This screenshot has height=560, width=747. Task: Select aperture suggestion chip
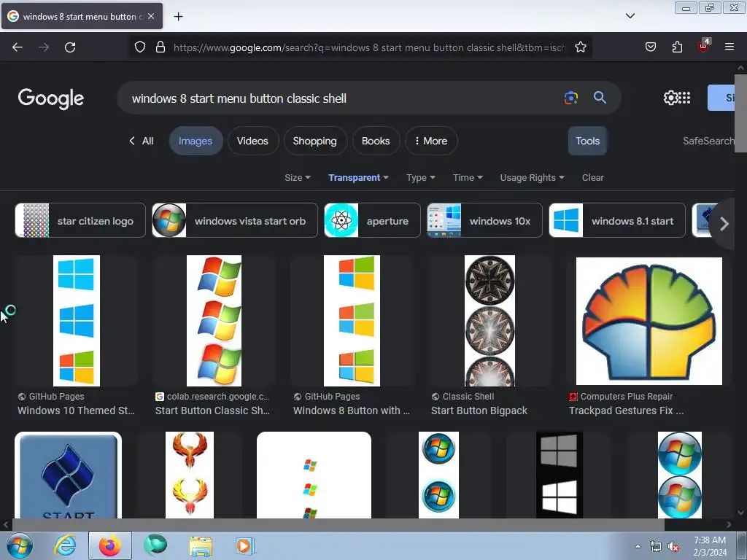[372, 220]
